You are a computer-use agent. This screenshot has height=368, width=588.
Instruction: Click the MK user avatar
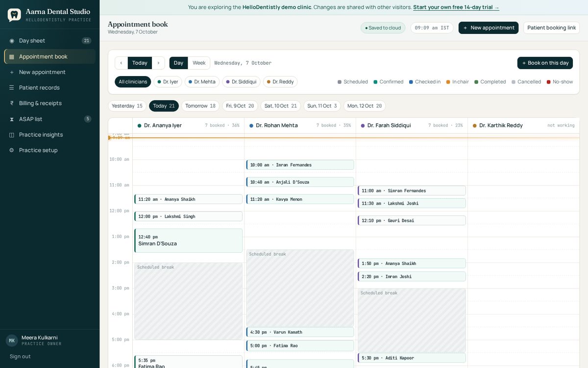click(x=12, y=341)
